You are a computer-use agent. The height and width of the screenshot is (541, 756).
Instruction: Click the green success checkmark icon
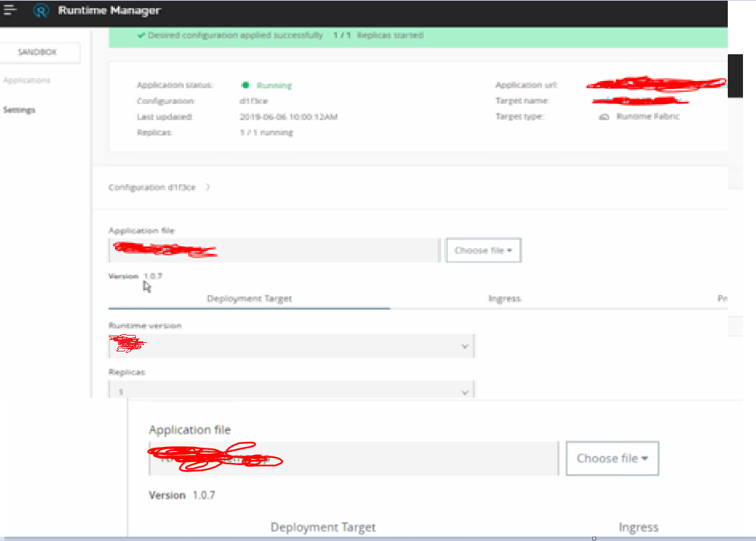pos(141,35)
